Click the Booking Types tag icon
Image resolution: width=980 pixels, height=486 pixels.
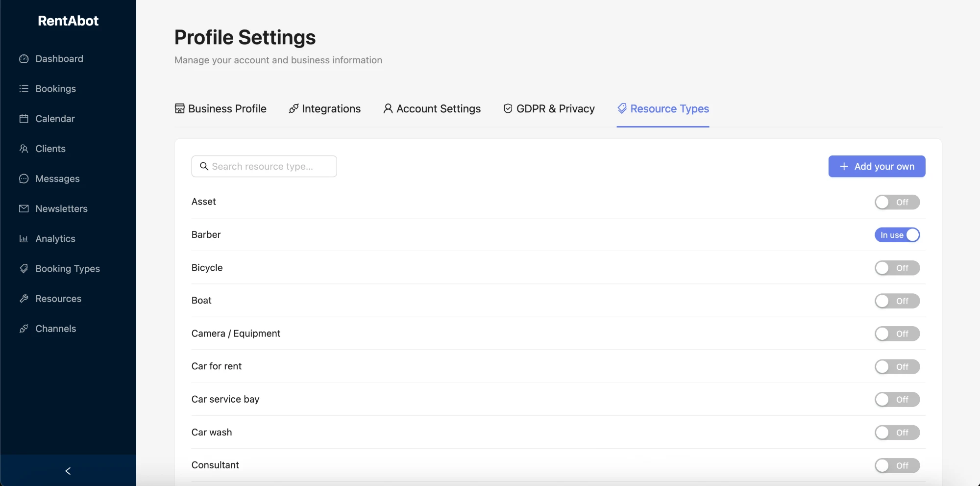tap(24, 269)
